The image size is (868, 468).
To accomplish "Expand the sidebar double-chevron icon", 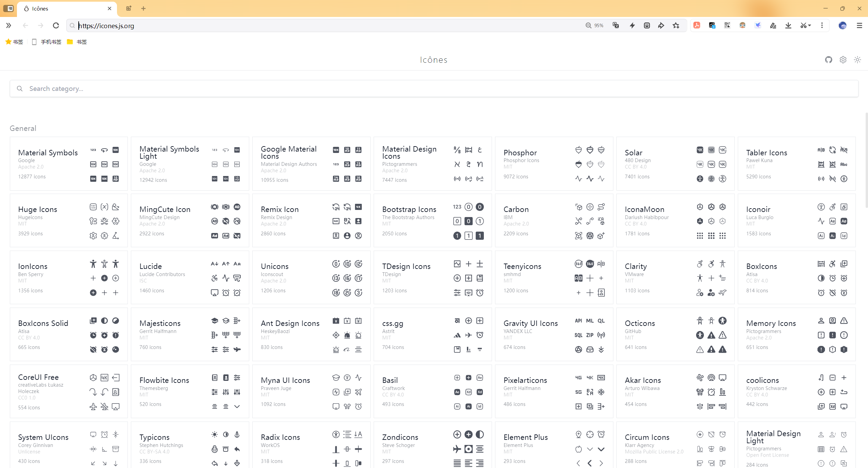I will click(8, 25).
